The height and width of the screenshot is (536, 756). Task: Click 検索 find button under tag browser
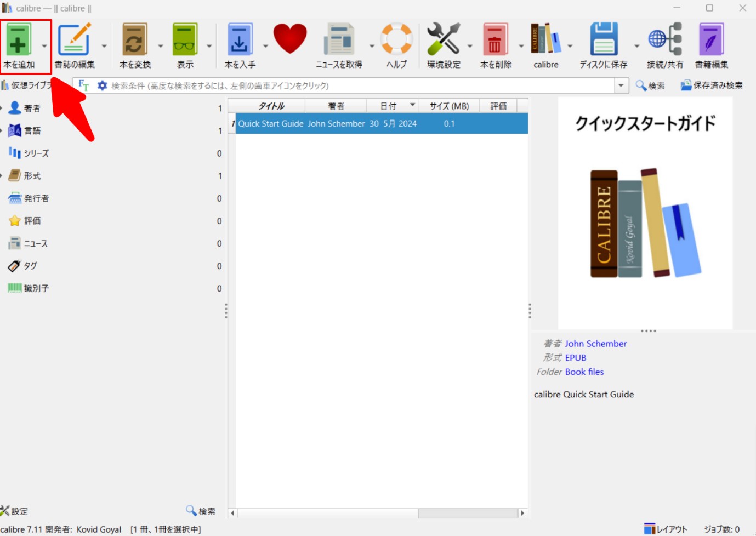[201, 511]
